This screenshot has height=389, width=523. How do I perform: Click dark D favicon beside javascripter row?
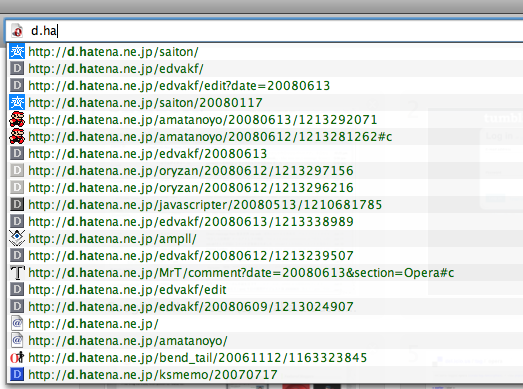[17, 205]
